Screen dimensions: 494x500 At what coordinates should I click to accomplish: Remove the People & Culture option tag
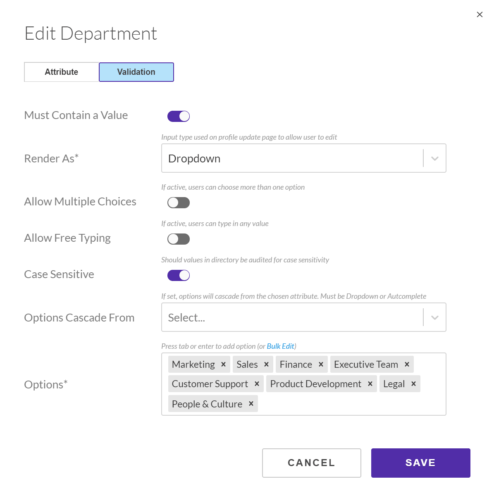pos(251,404)
